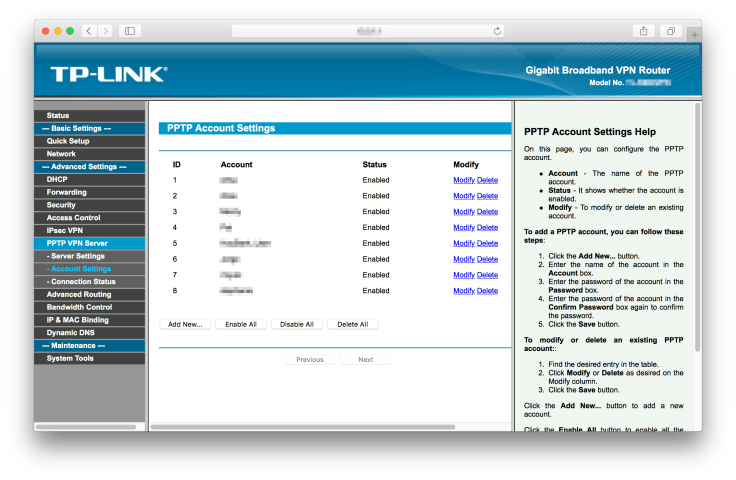The image size is (736, 480).
Task: Click Modify link for account ID 1
Action: (463, 180)
